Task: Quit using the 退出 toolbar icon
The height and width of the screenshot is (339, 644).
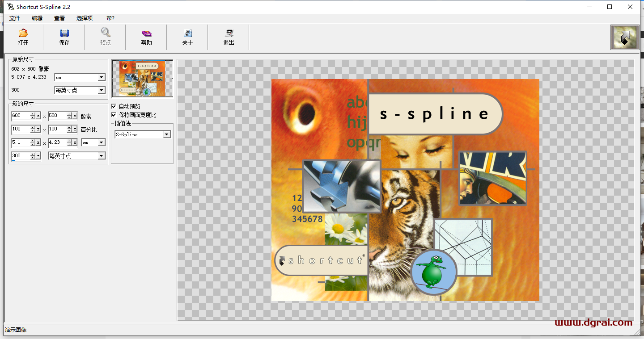Action: 229,33
